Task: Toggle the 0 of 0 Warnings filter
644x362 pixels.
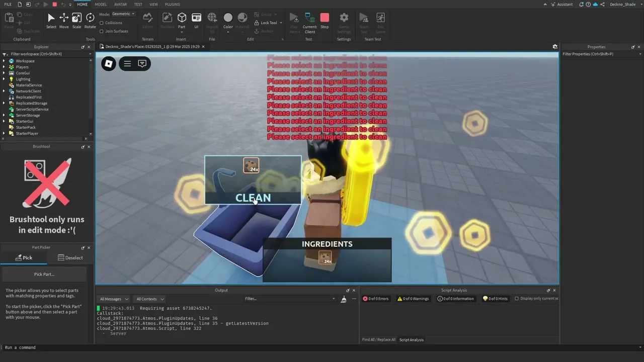Action: click(413, 299)
